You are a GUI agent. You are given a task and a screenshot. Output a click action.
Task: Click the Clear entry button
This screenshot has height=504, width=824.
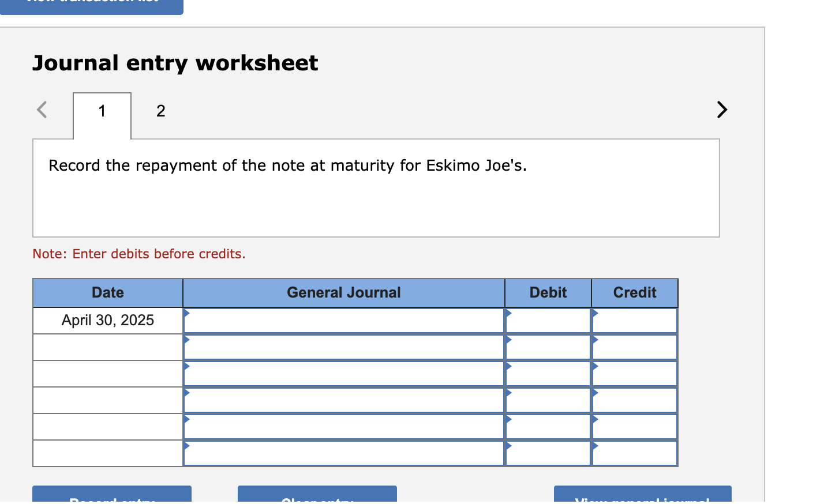pos(317,497)
